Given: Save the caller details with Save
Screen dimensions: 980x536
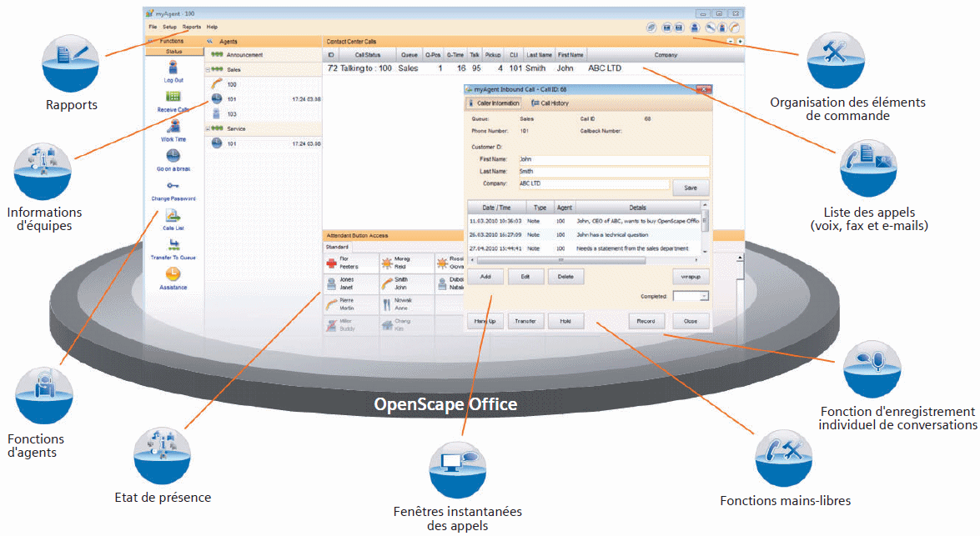Looking at the screenshot, I should (x=690, y=188).
